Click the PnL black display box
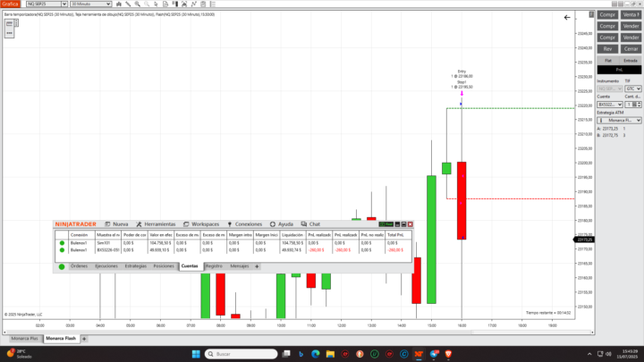This screenshot has height=362, width=644. click(x=619, y=70)
